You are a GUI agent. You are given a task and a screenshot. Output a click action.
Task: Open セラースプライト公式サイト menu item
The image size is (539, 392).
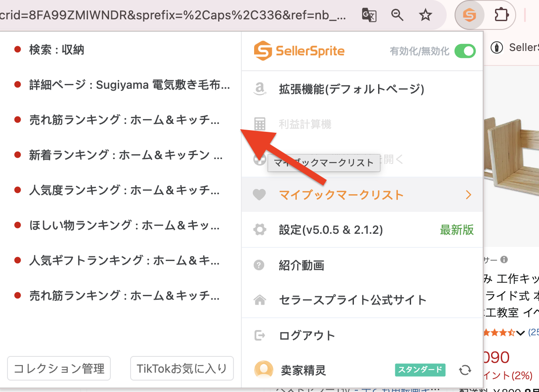[362, 300]
